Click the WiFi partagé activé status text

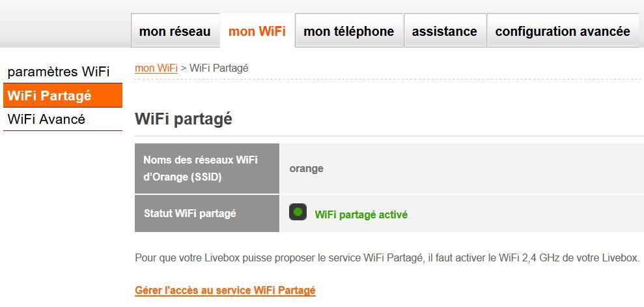(361, 214)
